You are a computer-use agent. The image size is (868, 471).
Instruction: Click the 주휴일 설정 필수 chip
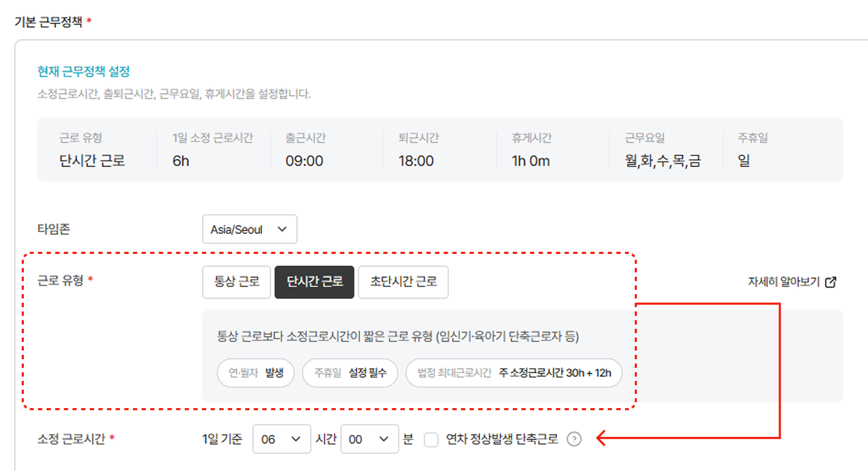350,373
